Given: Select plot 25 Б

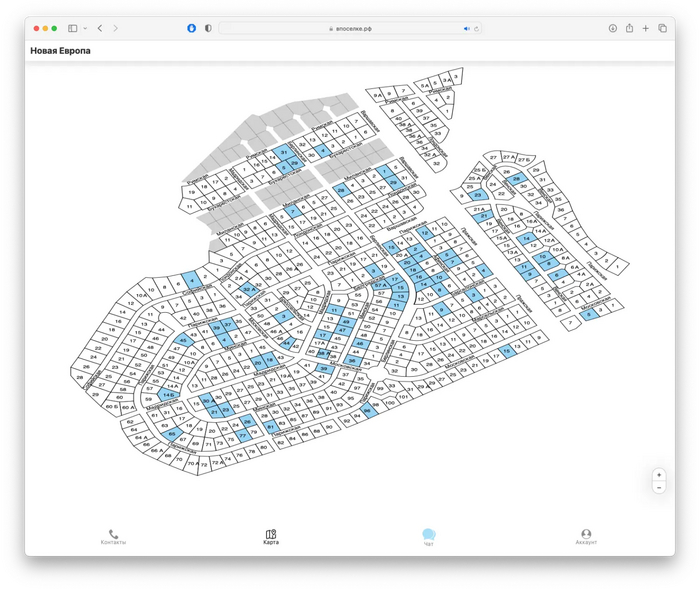Looking at the screenshot, I should (479, 170).
